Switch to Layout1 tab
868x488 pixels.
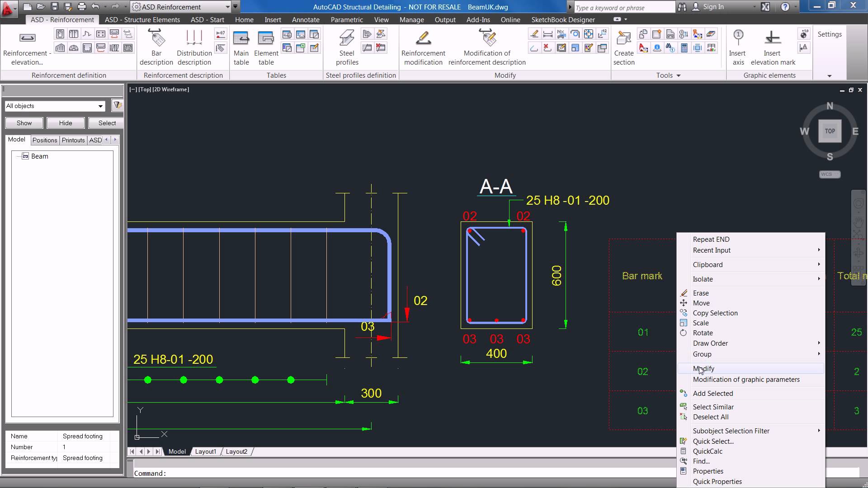click(206, 451)
